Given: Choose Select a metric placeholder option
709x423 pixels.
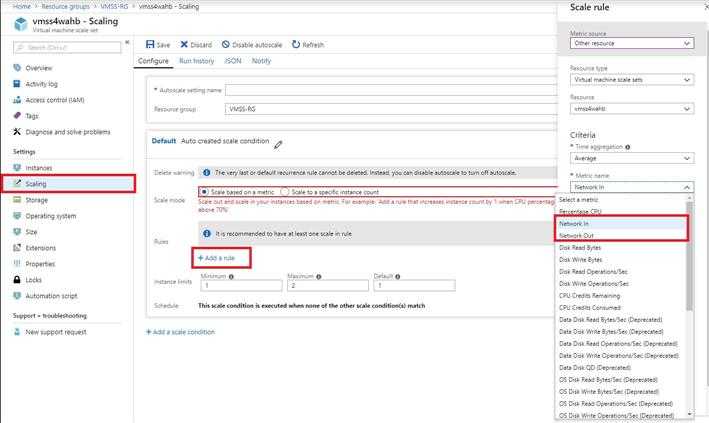Looking at the screenshot, I should pos(621,200).
